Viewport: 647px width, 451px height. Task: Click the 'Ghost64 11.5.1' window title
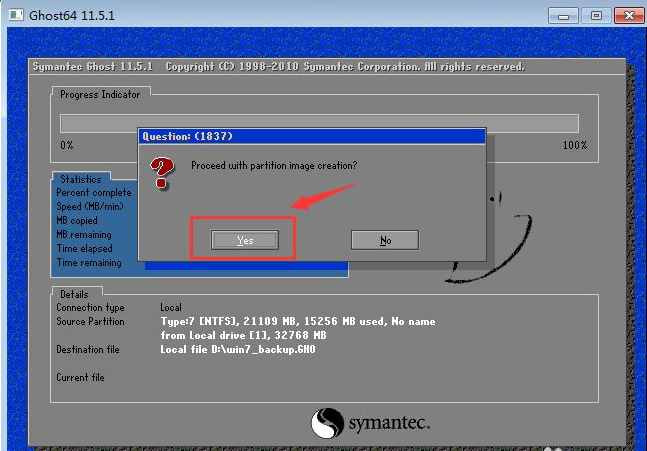coord(72,16)
